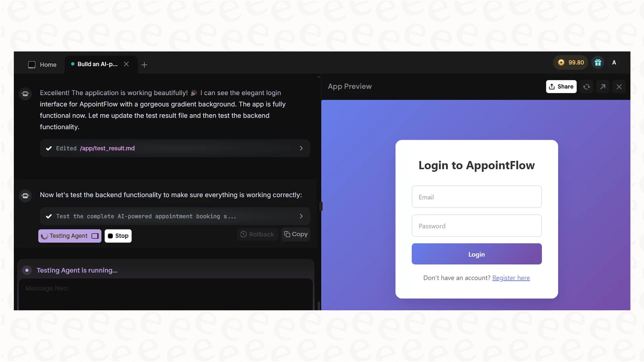Open the gift rewards icon
Screen dimensions: 644x362
[598, 62]
